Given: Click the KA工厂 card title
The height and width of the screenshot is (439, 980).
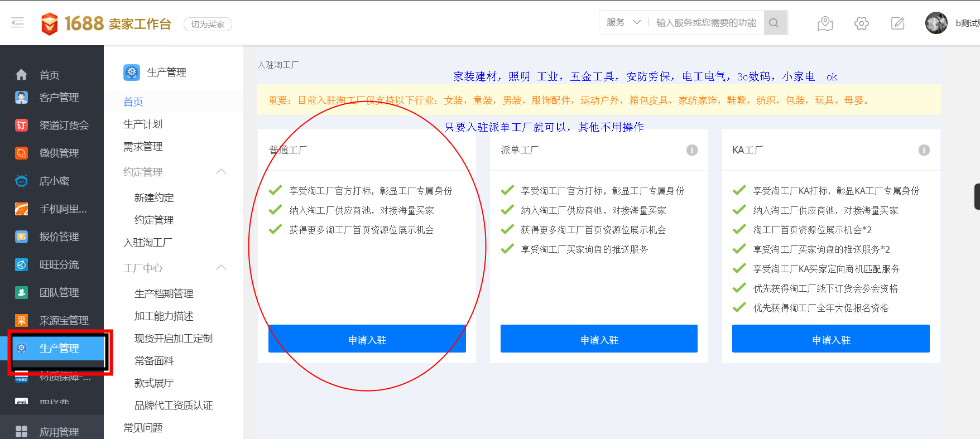Looking at the screenshot, I should (748, 149).
